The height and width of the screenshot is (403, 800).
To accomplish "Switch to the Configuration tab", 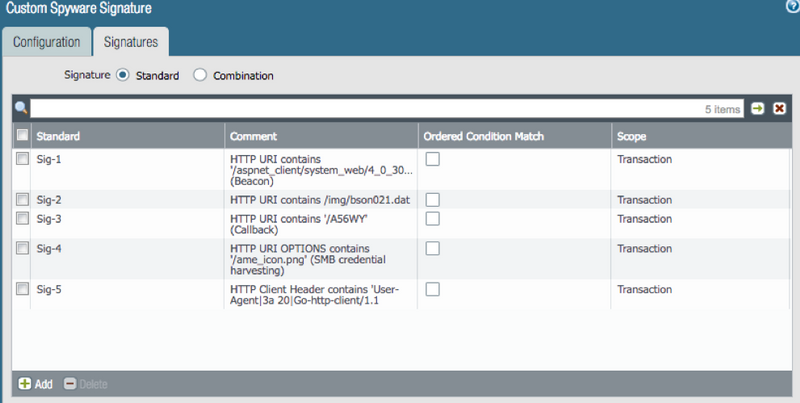I will (46, 42).
